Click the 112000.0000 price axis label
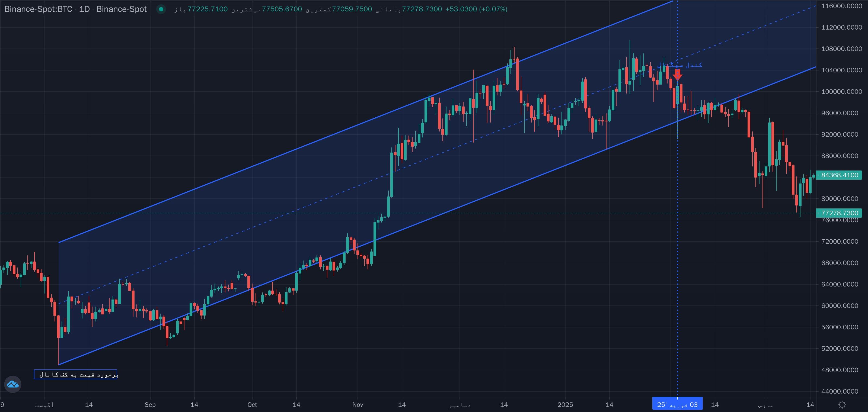868x412 pixels. pos(841,27)
